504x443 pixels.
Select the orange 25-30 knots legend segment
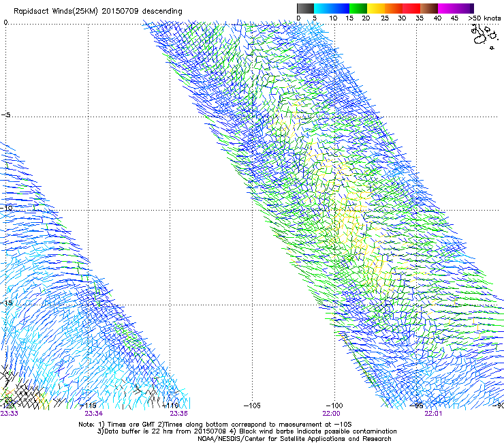pos(394,8)
